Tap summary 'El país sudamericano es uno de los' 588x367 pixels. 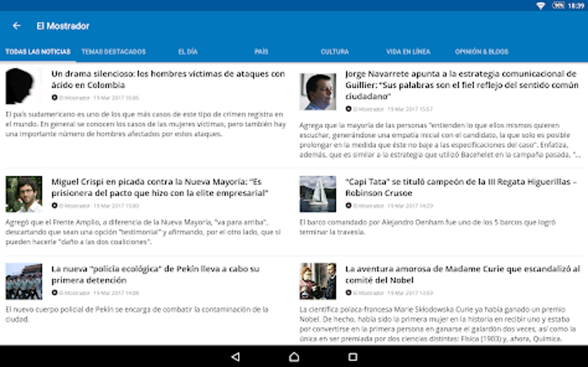click(146, 124)
